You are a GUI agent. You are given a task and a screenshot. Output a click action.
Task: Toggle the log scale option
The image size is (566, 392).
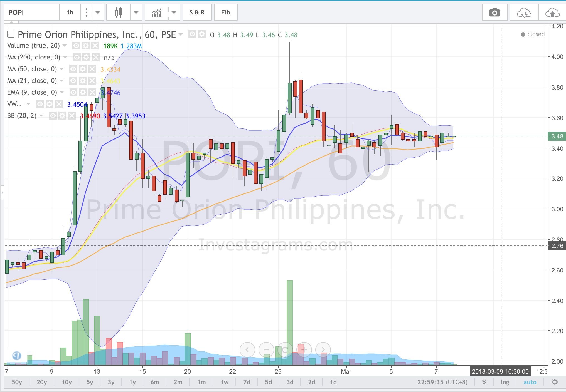coord(505,382)
